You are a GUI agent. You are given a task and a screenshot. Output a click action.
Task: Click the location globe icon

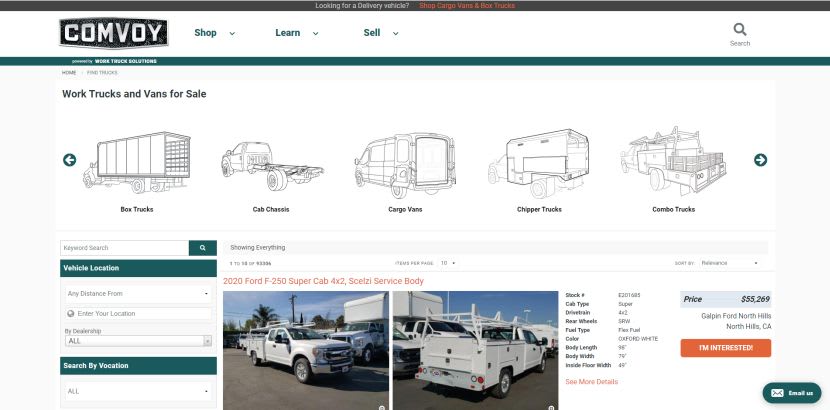coord(71,314)
